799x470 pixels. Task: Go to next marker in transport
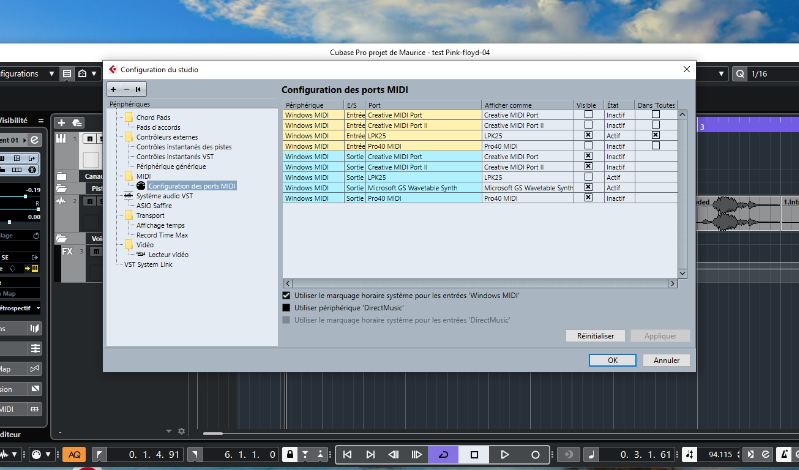tap(370, 454)
